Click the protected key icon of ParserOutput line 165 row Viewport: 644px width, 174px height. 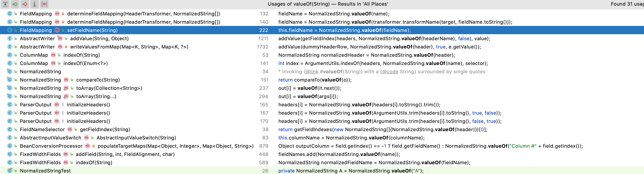(x=63, y=104)
